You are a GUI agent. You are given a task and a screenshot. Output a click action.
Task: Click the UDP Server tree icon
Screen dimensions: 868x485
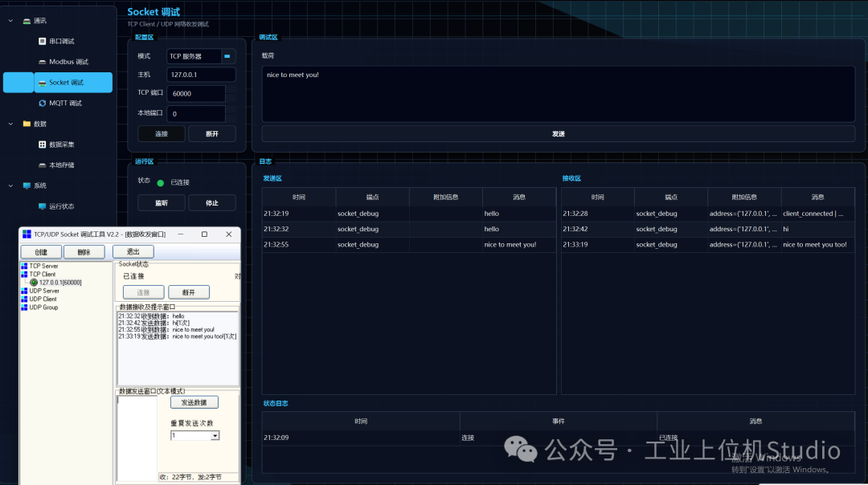coord(24,291)
